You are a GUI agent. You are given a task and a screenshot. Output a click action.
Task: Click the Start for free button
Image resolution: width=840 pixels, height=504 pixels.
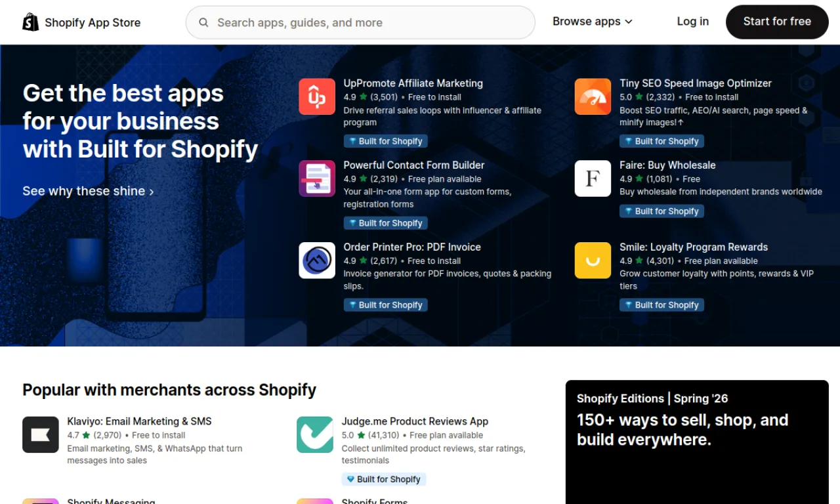777,22
